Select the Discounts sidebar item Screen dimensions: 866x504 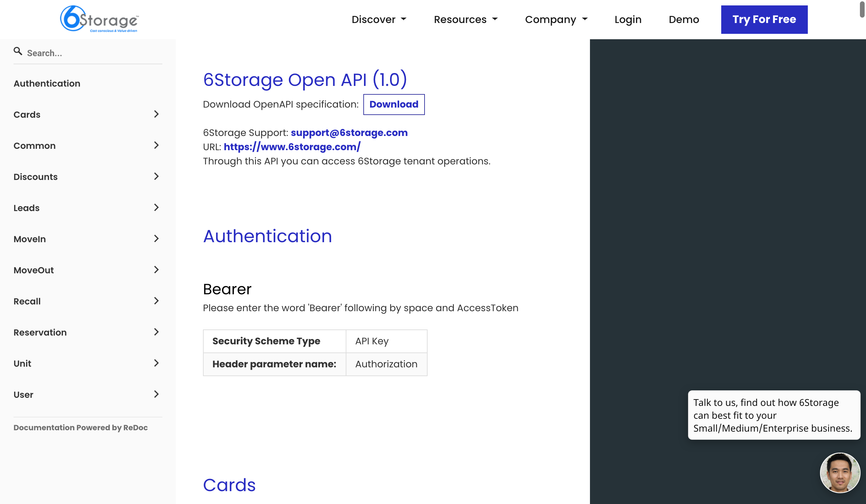pos(88,177)
